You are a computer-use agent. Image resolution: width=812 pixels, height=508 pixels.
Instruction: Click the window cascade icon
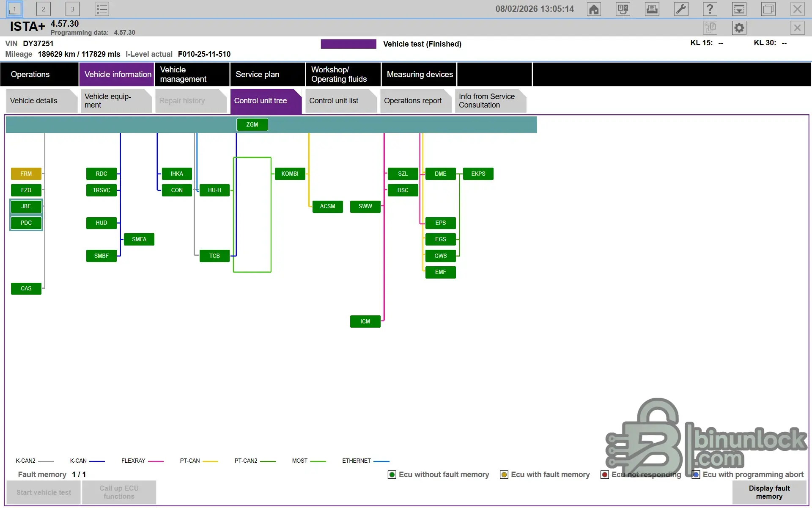point(768,9)
